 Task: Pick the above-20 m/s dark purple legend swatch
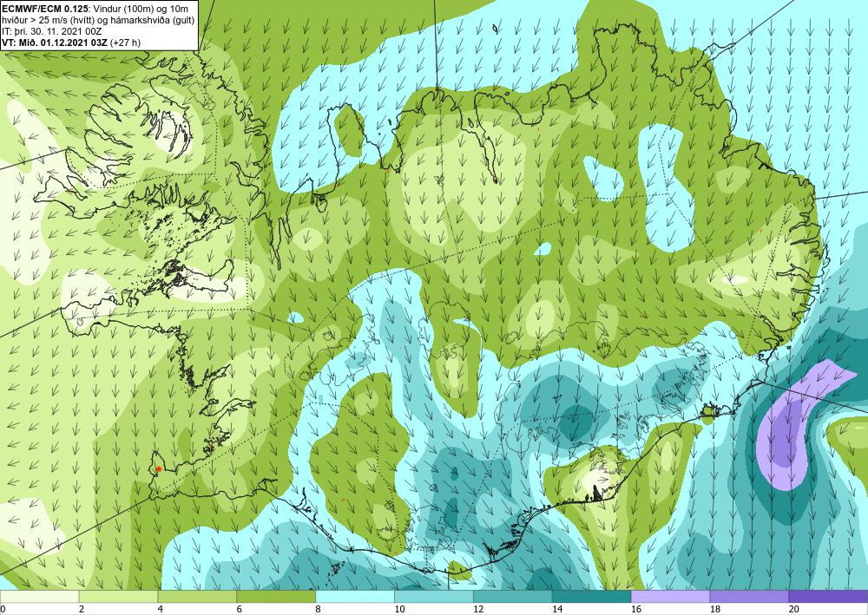tap(828, 596)
